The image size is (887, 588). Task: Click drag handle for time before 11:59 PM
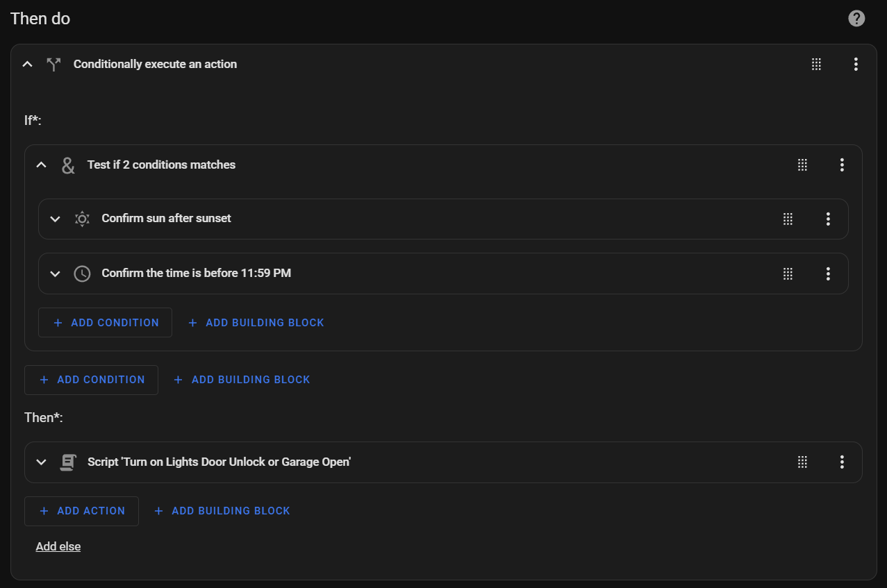point(788,274)
